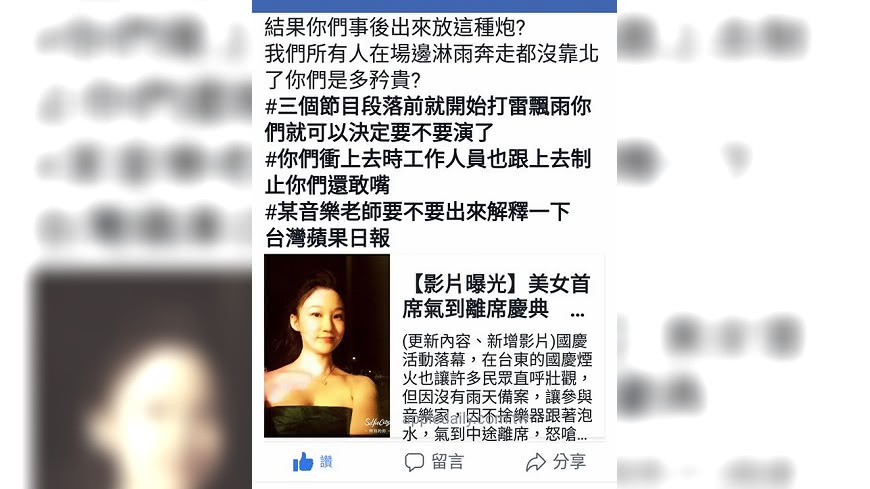Open the woman's photo thumbnail in link preview
Image resolution: width=870 pixels, height=489 pixels.
[327, 346]
